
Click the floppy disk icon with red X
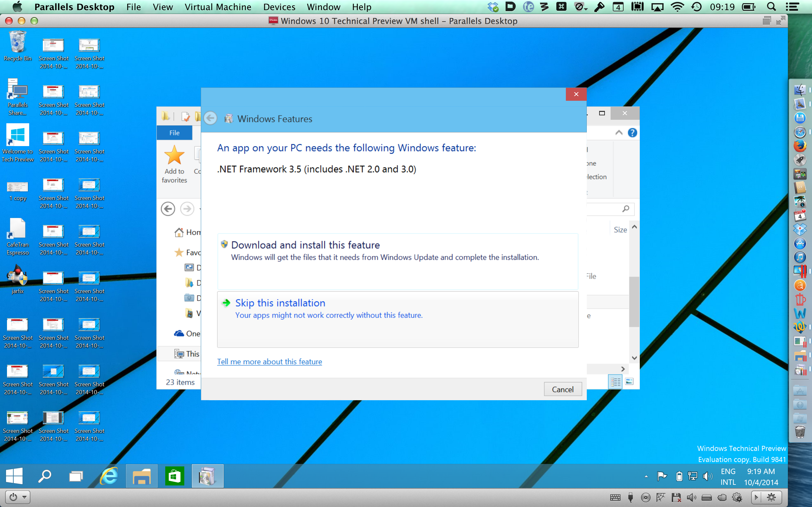(x=676, y=497)
